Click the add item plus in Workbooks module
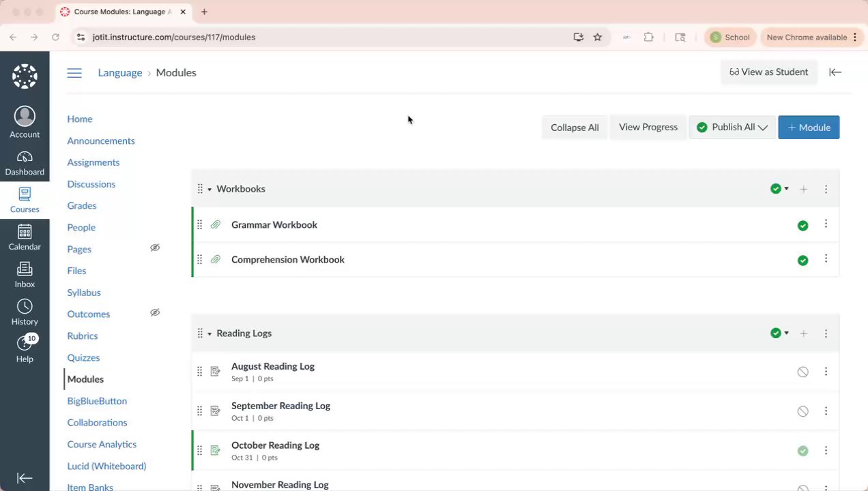The height and width of the screenshot is (491, 868). pyautogui.click(x=803, y=189)
